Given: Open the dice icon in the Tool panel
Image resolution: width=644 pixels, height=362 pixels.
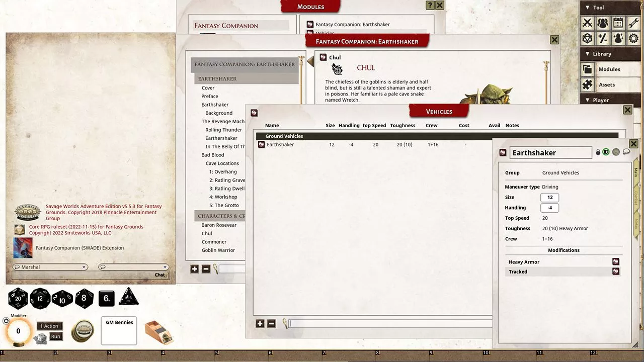Looking at the screenshot, I should pyautogui.click(x=587, y=38).
